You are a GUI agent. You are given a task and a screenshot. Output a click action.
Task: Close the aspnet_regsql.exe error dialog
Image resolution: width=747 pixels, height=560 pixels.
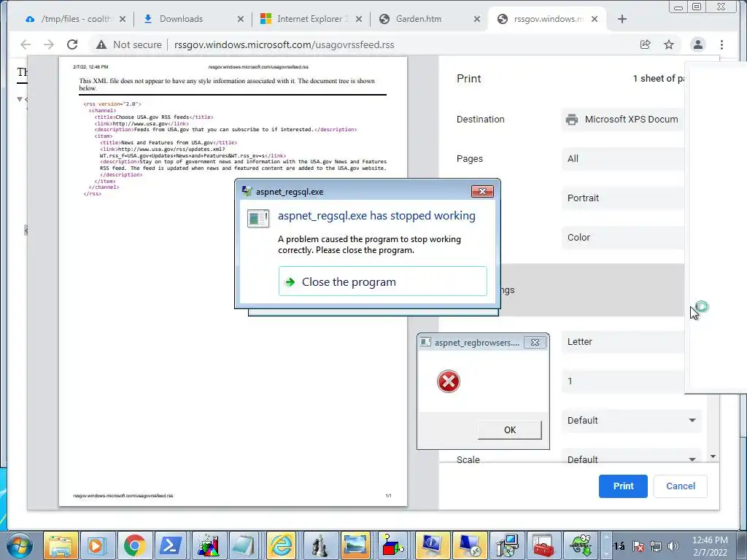(x=482, y=192)
